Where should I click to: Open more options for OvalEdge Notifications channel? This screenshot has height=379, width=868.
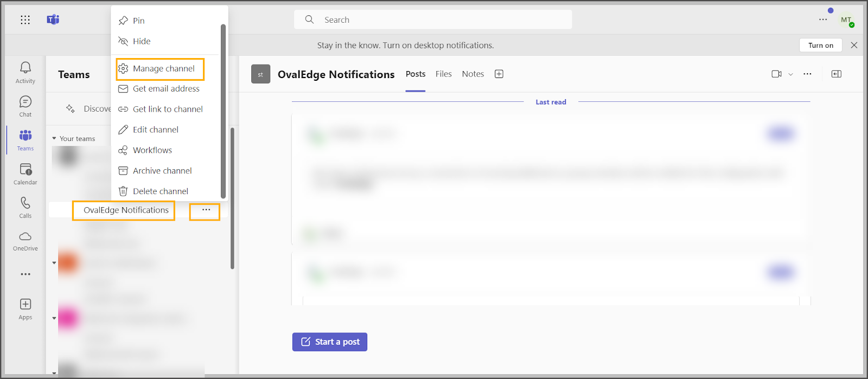tap(206, 210)
